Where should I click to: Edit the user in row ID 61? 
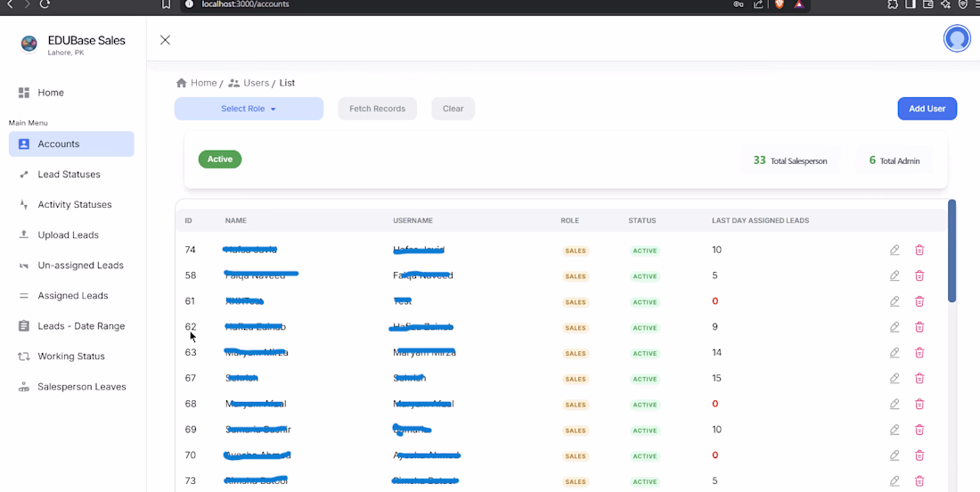tap(894, 301)
